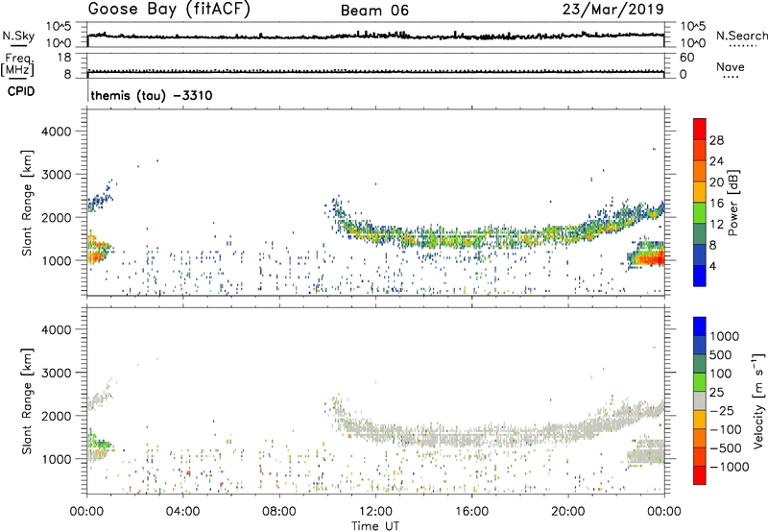
Task: Click the '1000' velocity scale value
Action: (x=725, y=336)
